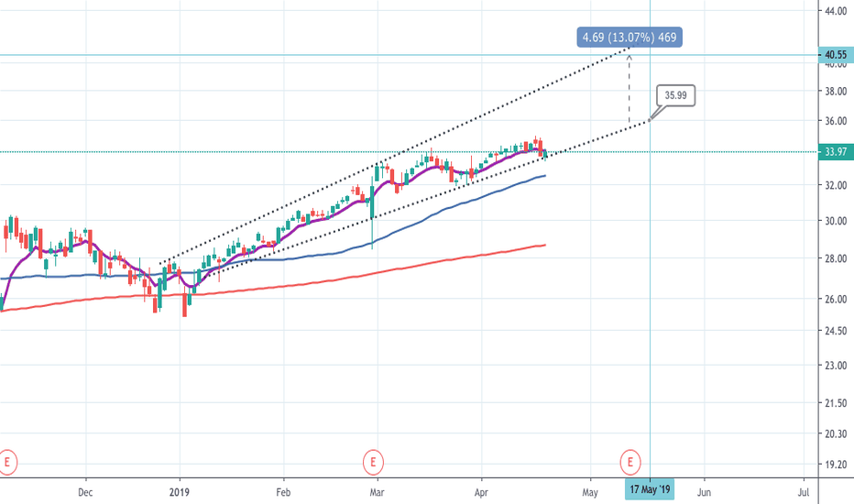This screenshot has height=504, width=854.
Task: Click the earnings E marker near March
Action: click(373, 462)
